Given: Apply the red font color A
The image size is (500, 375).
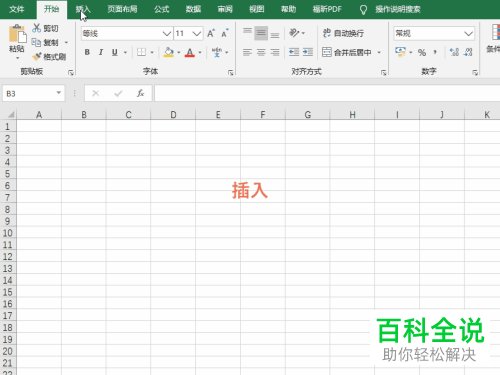Looking at the screenshot, I should click(190, 52).
